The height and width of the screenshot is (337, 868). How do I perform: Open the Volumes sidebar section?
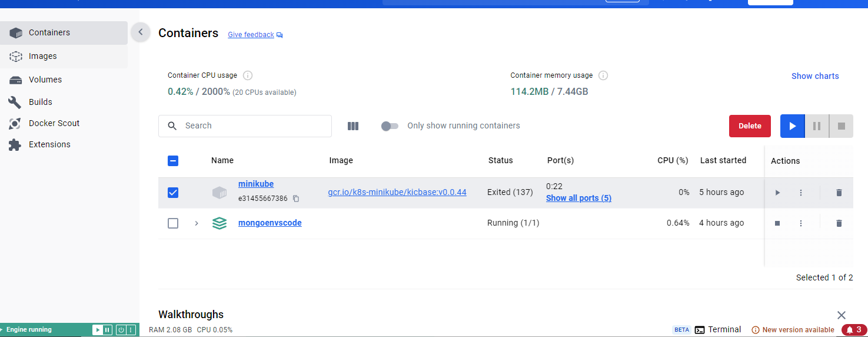[64, 80]
